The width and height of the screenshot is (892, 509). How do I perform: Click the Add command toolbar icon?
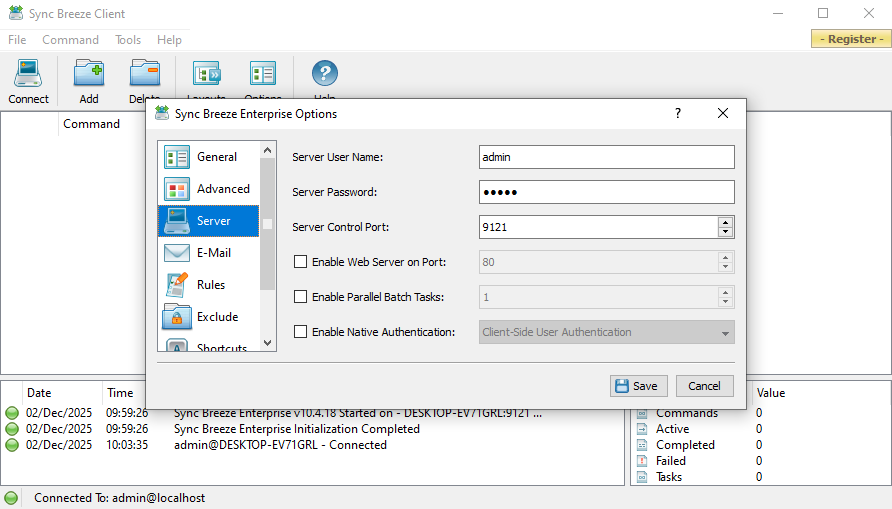(x=89, y=80)
